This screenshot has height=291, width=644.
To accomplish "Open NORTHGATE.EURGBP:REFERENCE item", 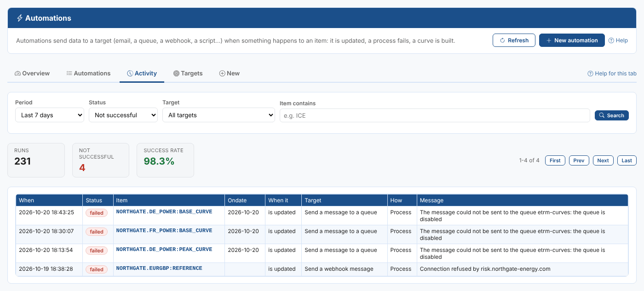I will pyautogui.click(x=159, y=268).
